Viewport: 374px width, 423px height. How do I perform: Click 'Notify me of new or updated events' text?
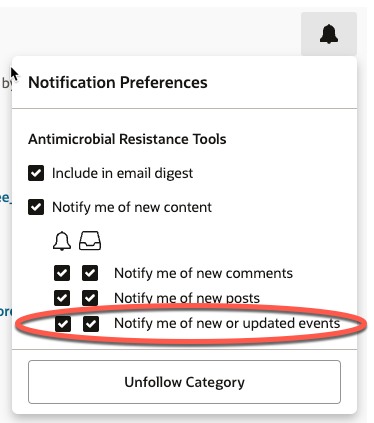pyautogui.click(x=227, y=323)
